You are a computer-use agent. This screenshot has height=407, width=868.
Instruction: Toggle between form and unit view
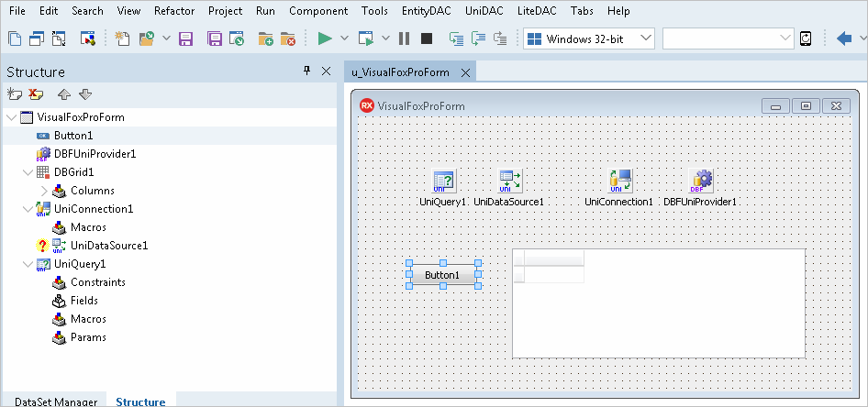tap(59, 38)
